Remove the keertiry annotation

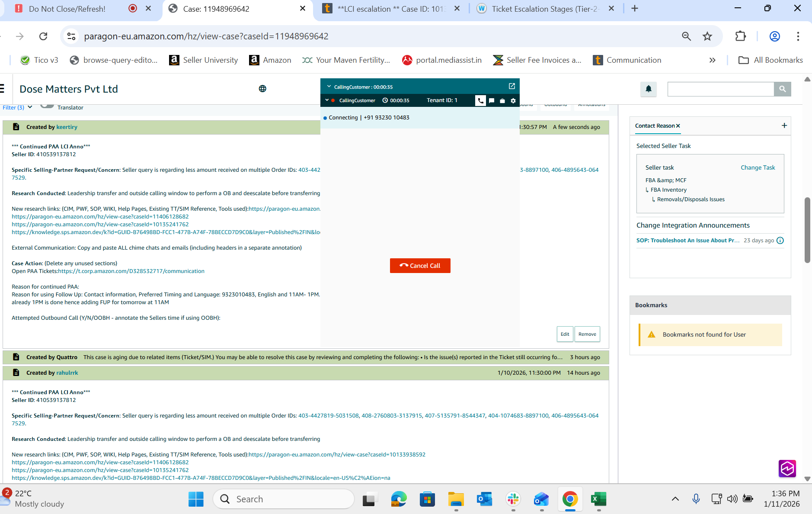coord(587,334)
